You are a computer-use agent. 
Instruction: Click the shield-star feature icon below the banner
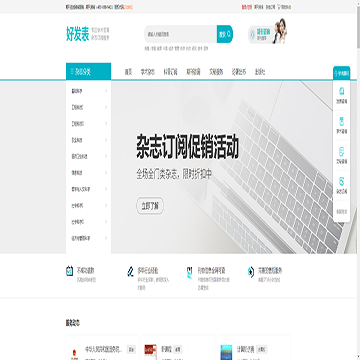pos(251,272)
